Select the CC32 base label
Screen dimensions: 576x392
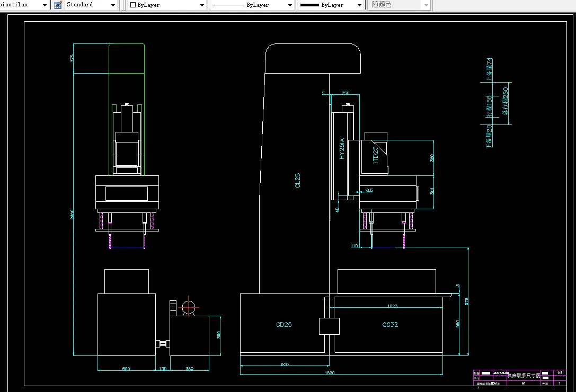tap(390, 324)
